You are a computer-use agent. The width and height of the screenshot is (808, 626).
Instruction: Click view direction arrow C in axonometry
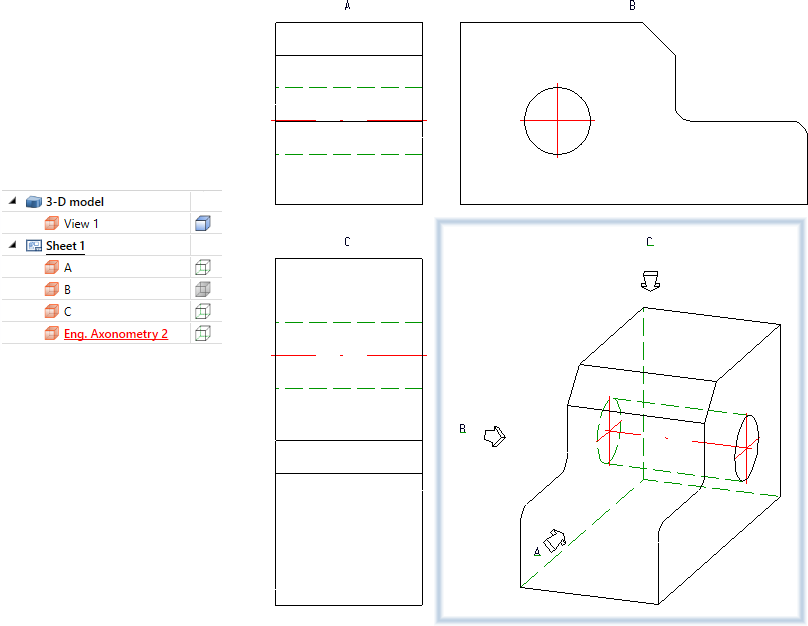coord(650,281)
